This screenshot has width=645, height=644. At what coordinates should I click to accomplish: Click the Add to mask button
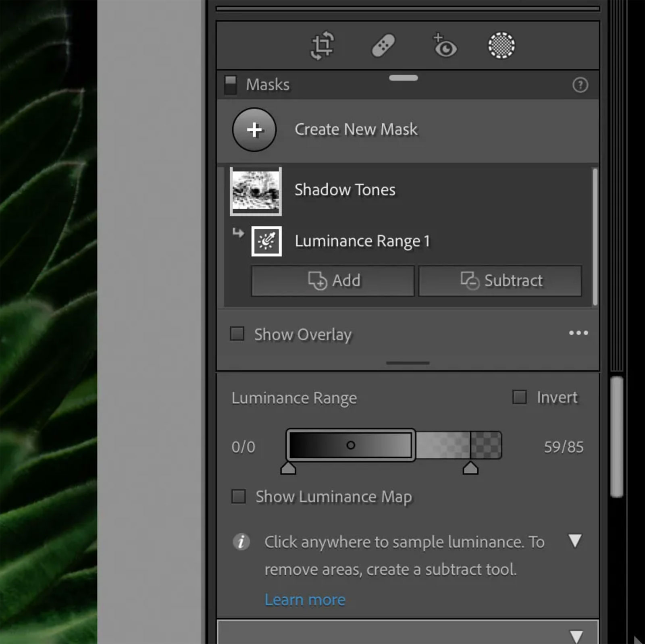pos(333,281)
